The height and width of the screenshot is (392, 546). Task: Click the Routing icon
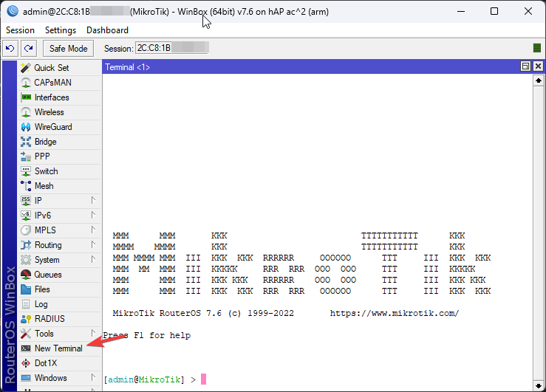pos(26,245)
